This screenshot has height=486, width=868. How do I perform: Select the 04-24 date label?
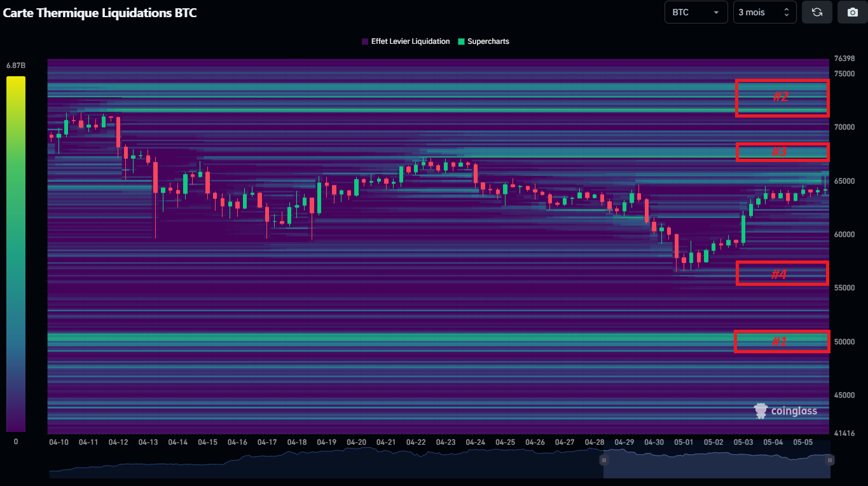(x=475, y=442)
